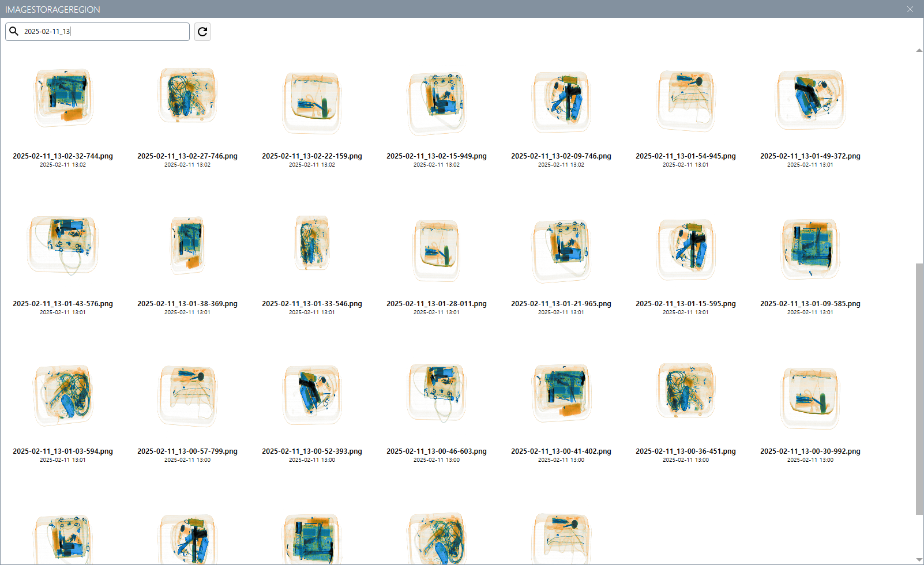Select file name 2025-02-11_13-01-38-369.png
Image resolution: width=924 pixels, height=565 pixels.
click(187, 304)
